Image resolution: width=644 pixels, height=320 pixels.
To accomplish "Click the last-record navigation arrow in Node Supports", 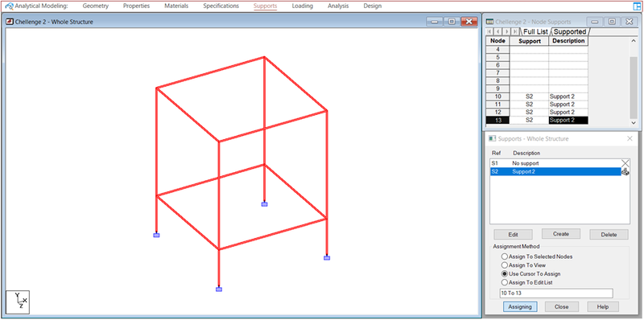I will 515,31.
